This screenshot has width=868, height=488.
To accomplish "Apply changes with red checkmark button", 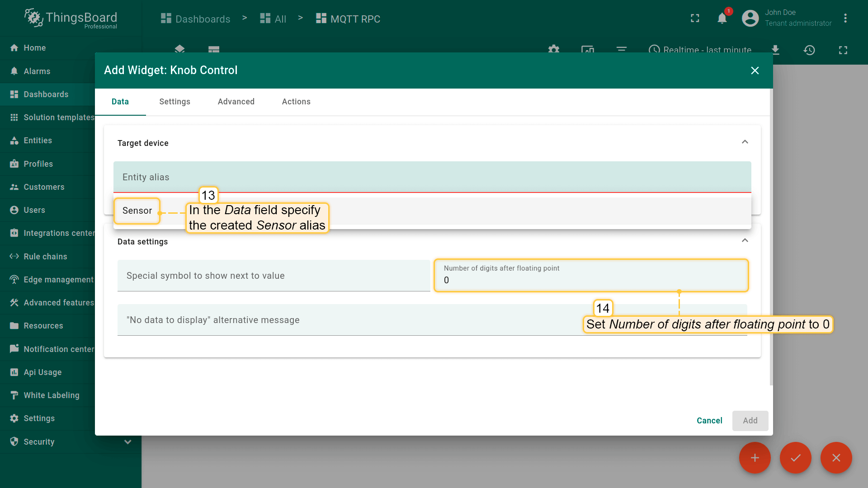I will coord(795,458).
